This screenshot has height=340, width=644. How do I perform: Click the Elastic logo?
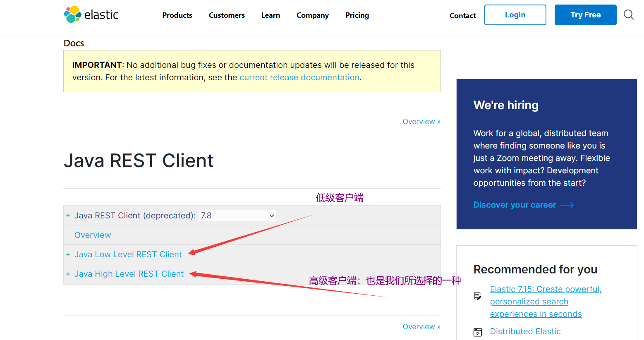pyautogui.click(x=91, y=14)
